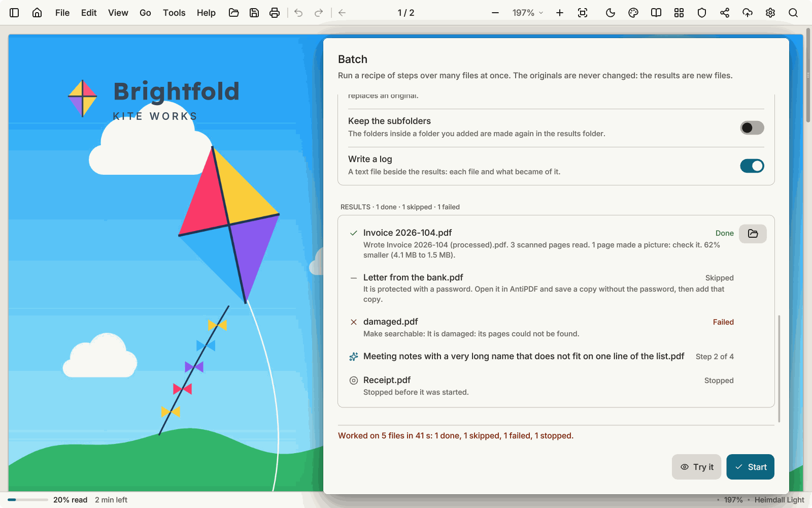
Task: Select the Receipt.pdf stopped row
Action: pos(556,386)
